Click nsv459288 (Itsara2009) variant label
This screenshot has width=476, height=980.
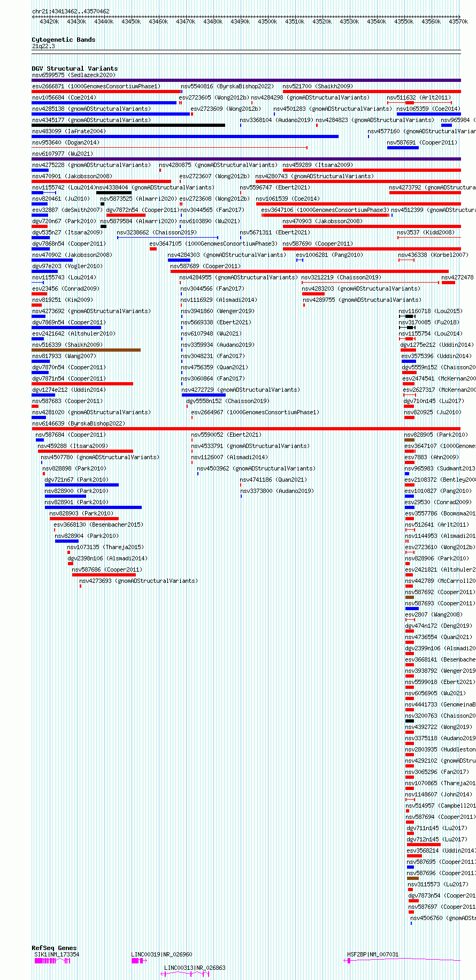click(73, 446)
